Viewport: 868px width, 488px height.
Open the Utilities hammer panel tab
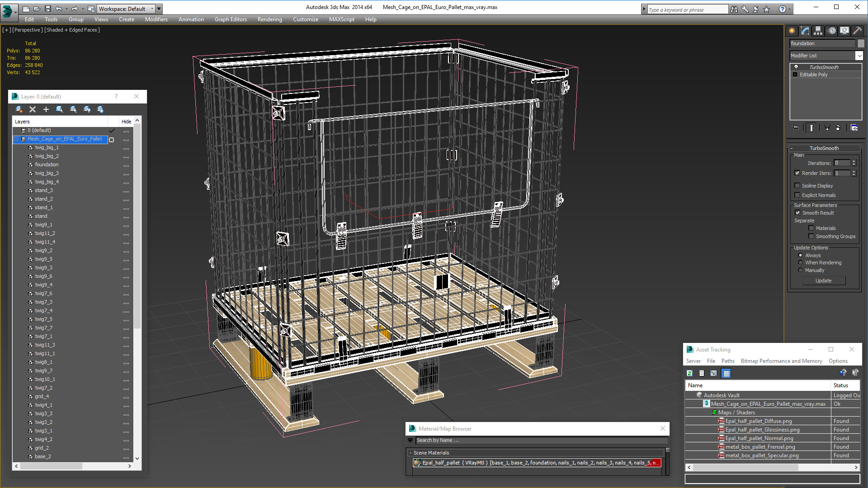pos(857,31)
